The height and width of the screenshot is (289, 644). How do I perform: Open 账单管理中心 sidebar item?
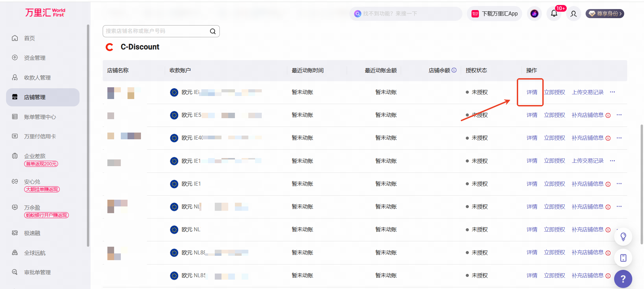[x=40, y=117]
